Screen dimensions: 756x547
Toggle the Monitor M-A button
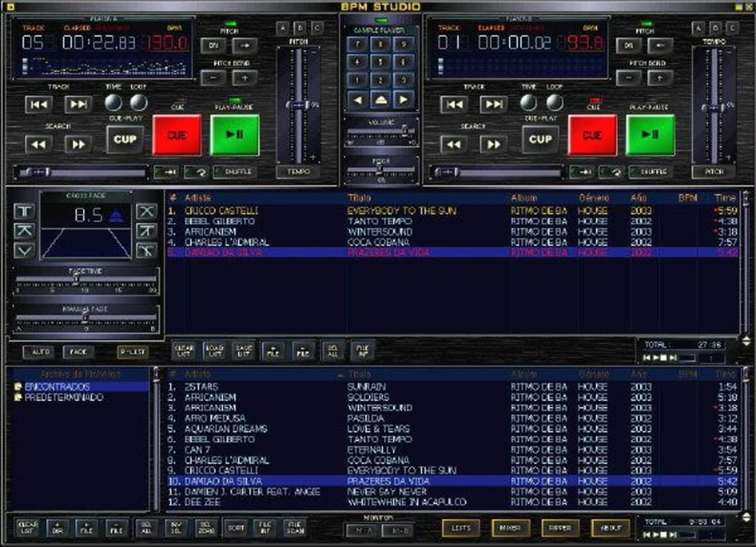(x=361, y=529)
